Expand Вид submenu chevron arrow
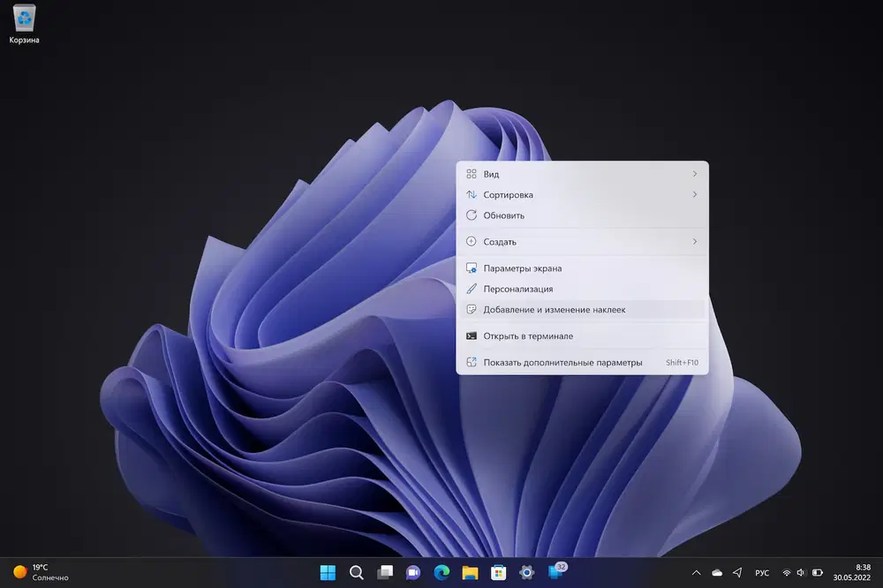 coord(694,174)
